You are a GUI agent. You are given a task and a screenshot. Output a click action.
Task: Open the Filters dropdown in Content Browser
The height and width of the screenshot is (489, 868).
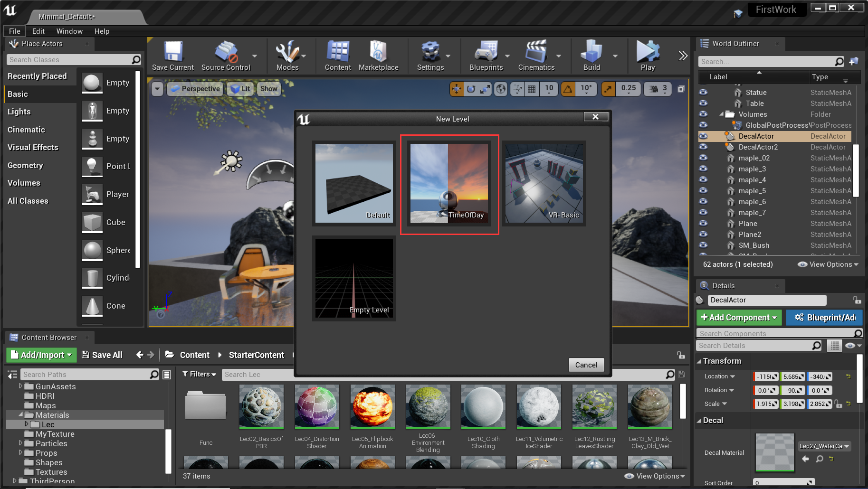pyautogui.click(x=200, y=374)
